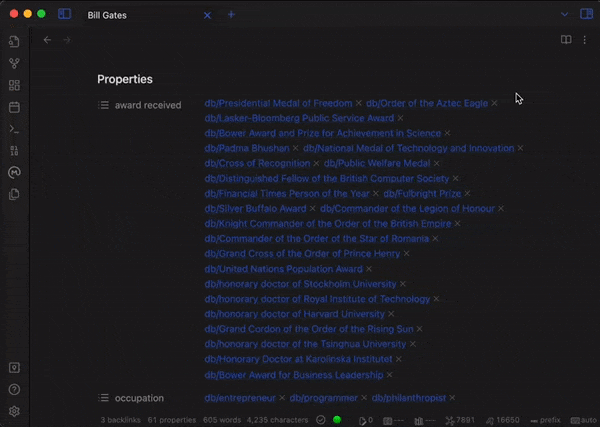Navigate back with the left arrow
The image size is (600, 427).
(47, 40)
